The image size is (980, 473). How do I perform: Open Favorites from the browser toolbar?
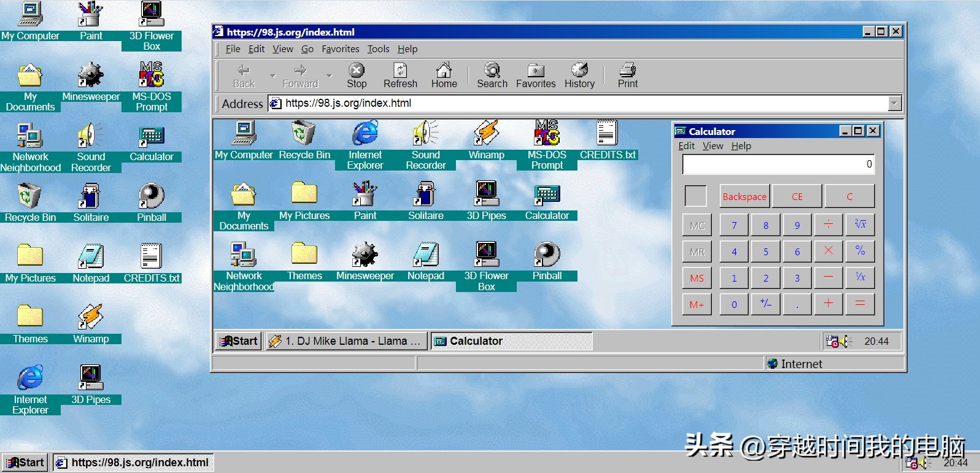[x=536, y=76]
